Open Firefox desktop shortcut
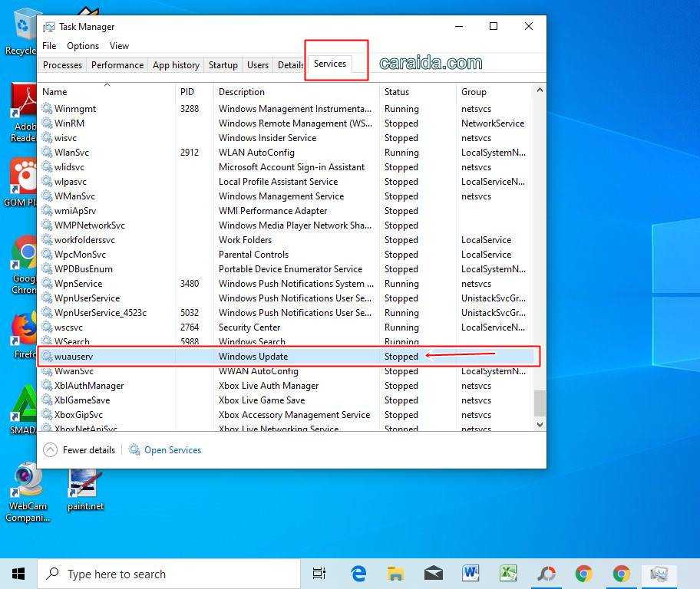The height and width of the screenshot is (589, 700). coord(25,336)
